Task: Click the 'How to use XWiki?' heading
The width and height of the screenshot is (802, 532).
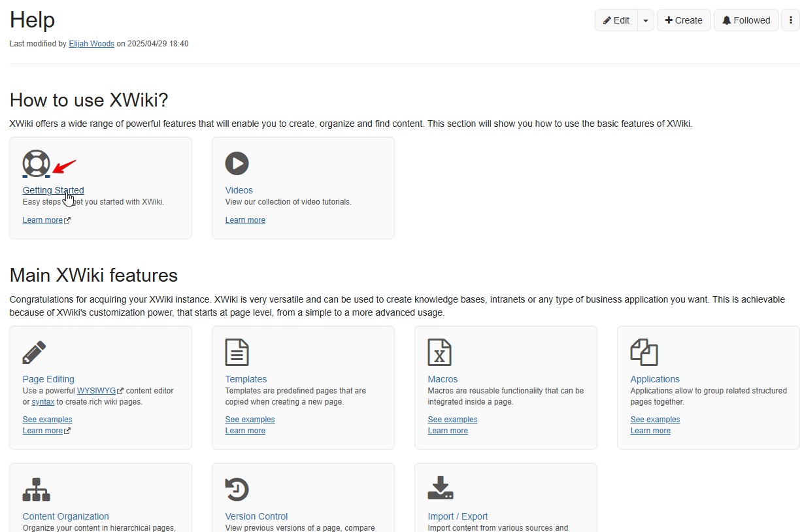Action: (89, 100)
